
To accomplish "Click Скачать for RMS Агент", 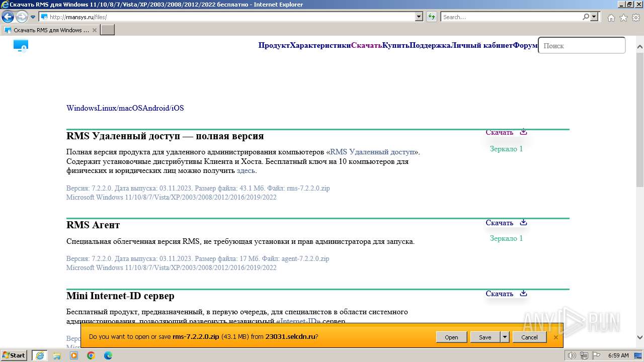I will (500, 223).
